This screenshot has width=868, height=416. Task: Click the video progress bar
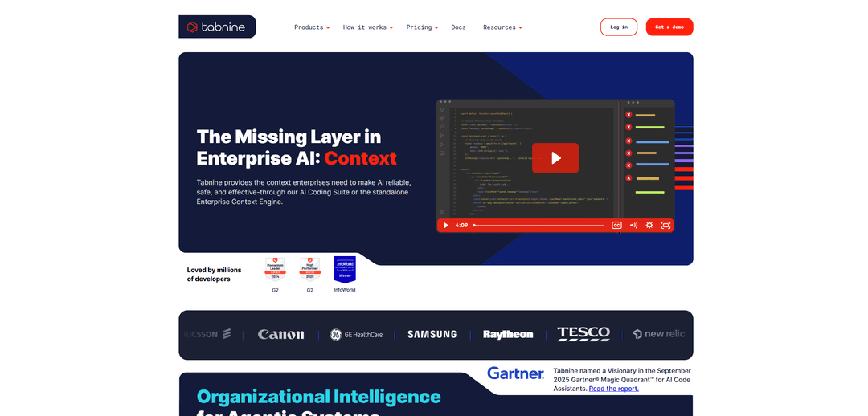click(x=538, y=225)
